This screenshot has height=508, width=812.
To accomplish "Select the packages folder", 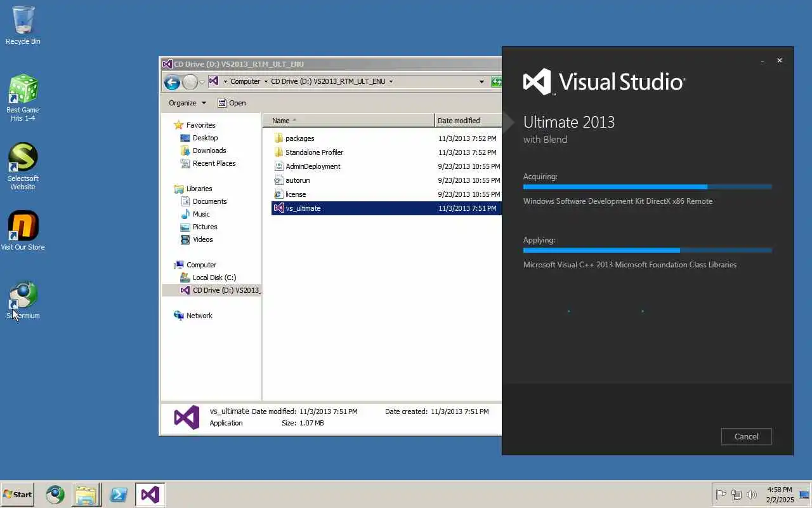I will [299, 138].
